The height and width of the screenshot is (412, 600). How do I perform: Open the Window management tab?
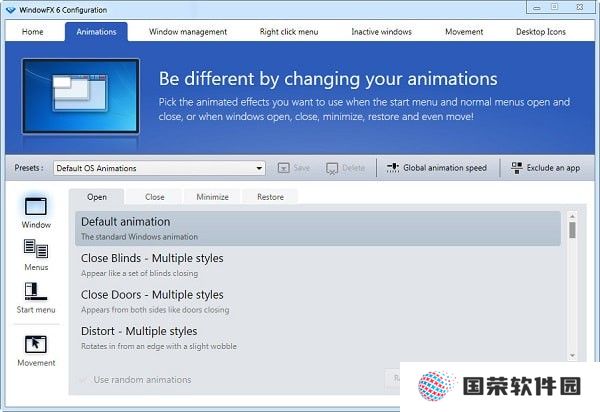click(x=188, y=32)
